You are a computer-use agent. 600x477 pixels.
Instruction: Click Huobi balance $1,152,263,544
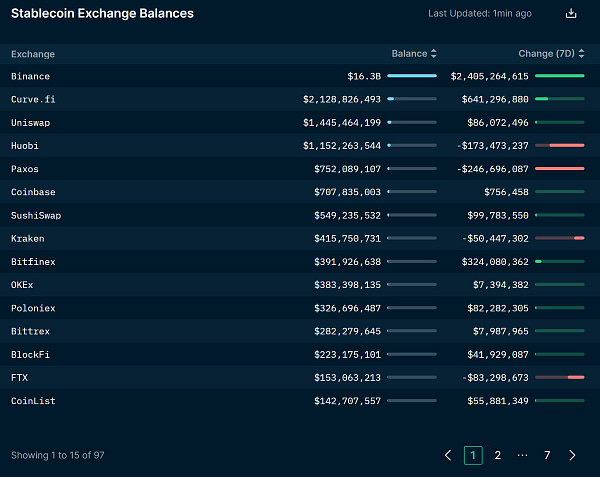coord(342,146)
